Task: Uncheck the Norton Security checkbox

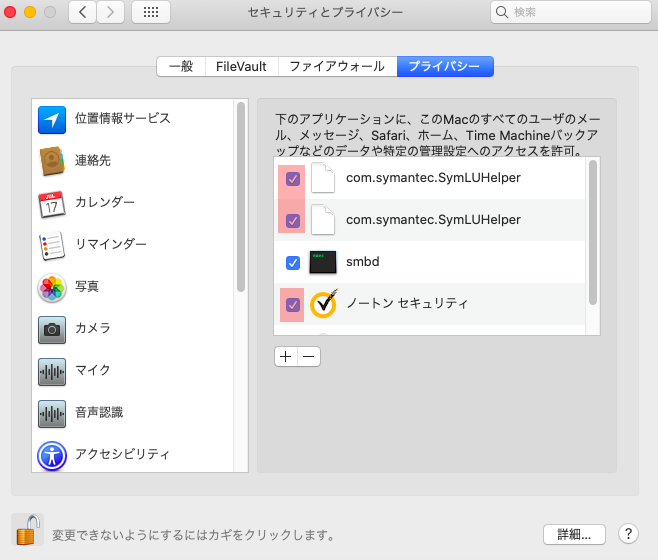Action: [x=293, y=305]
